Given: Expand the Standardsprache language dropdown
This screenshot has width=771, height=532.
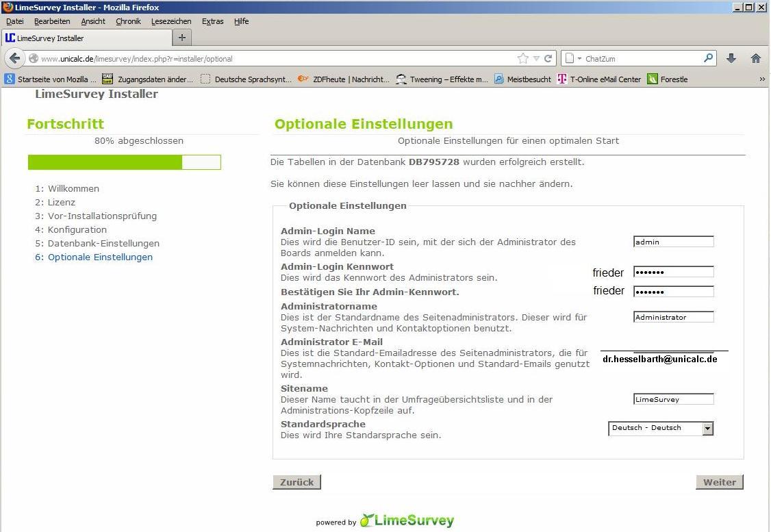Looking at the screenshot, I should pos(708,429).
